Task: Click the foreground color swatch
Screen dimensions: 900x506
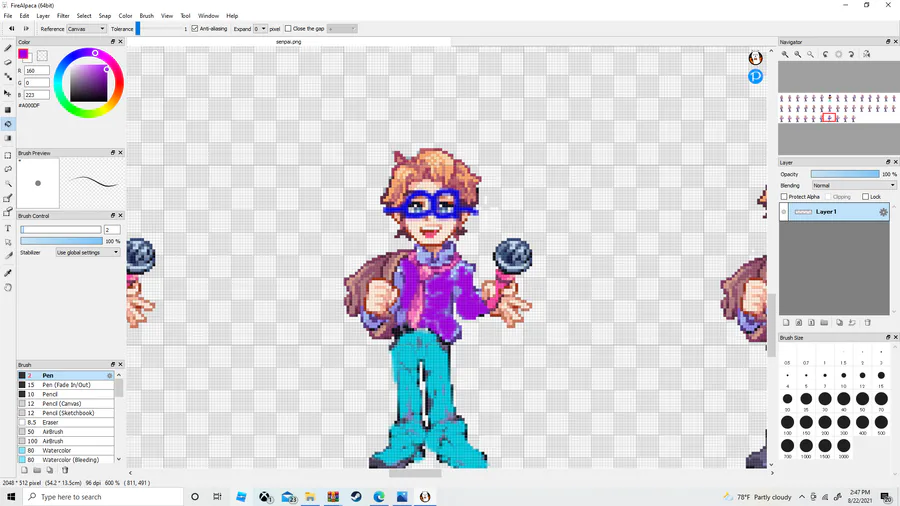Action: click(23, 54)
